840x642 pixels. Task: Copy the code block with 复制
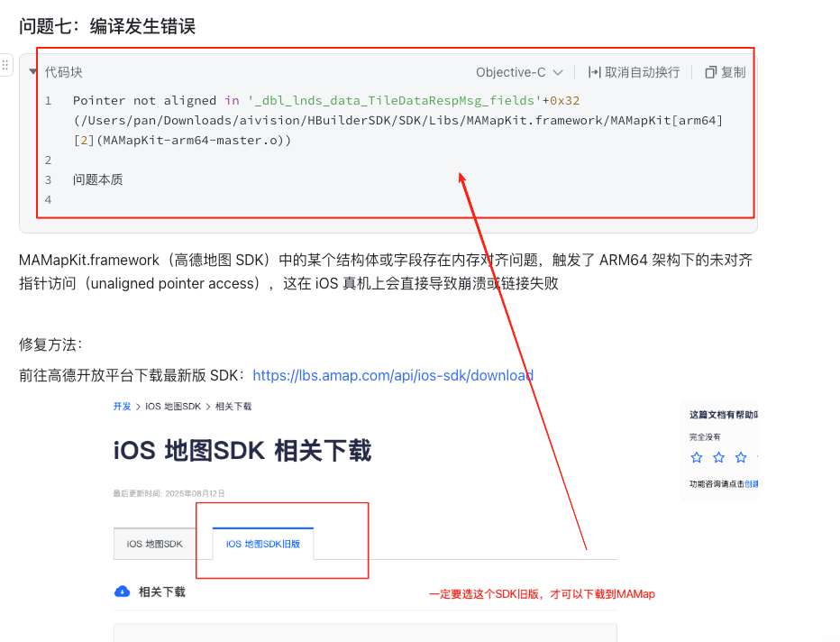pyautogui.click(x=726, y=72)
